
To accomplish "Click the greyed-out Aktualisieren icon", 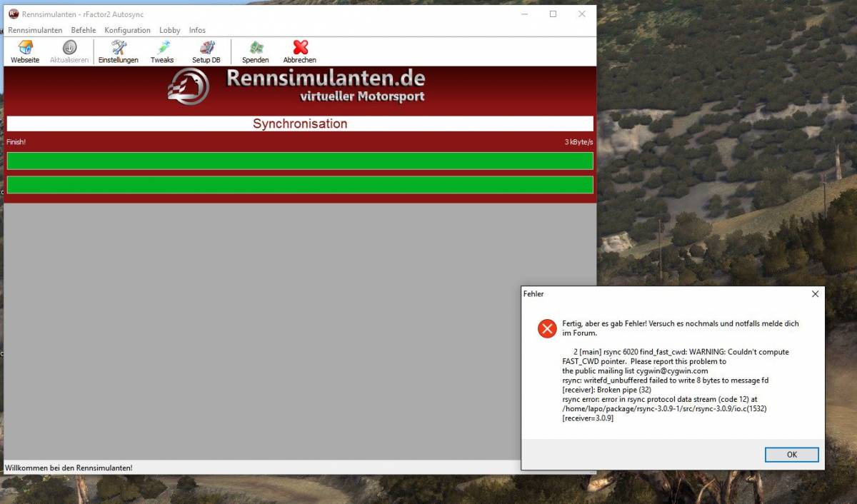I will [69, 49].
